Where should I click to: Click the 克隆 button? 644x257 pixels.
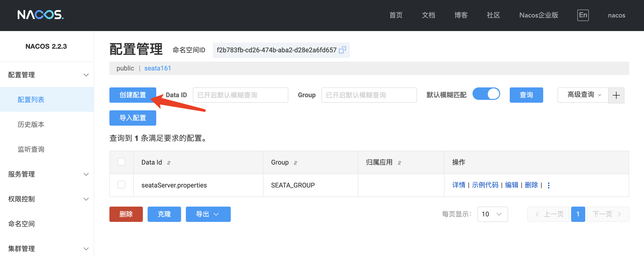(164, 214)
